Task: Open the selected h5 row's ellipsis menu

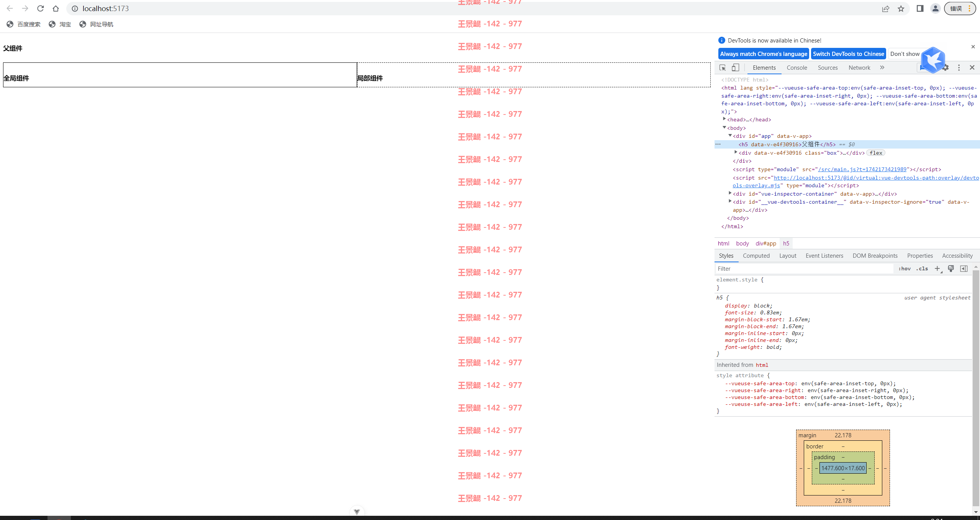Action: (x=718, y=144)
